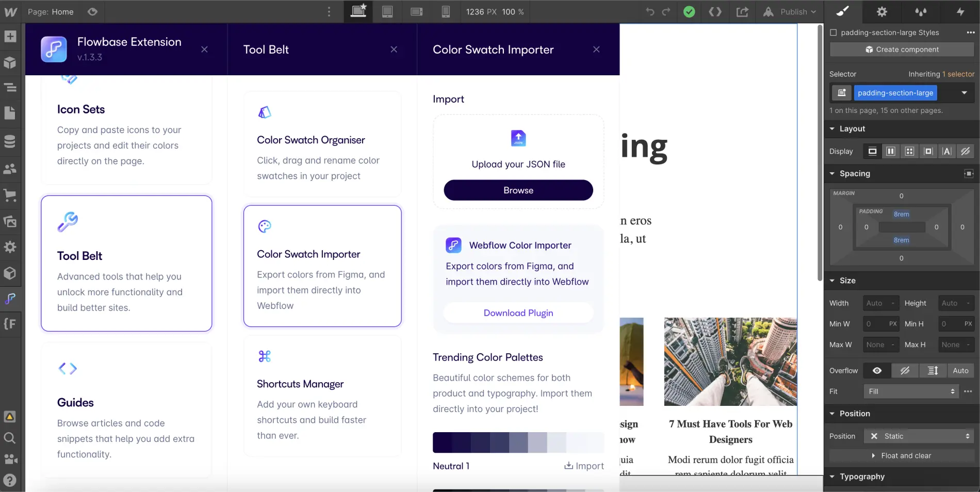Switch to the Interactions lightning tab
This screenshot has height=492, width=980.
click(x=960, y=11)
